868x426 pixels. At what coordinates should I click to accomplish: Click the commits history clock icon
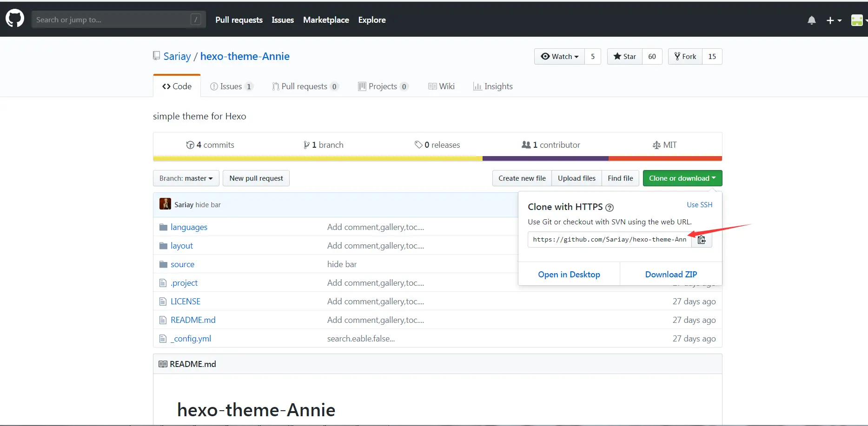click(190, 145)
